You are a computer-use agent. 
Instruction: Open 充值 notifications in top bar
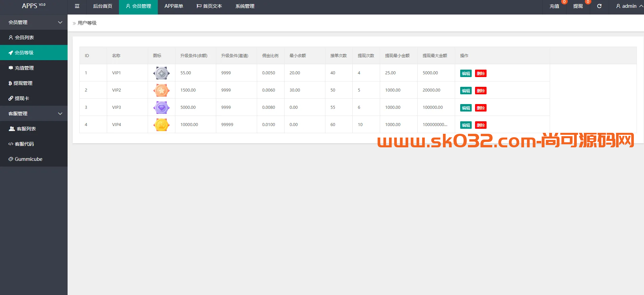pos(554,6)
